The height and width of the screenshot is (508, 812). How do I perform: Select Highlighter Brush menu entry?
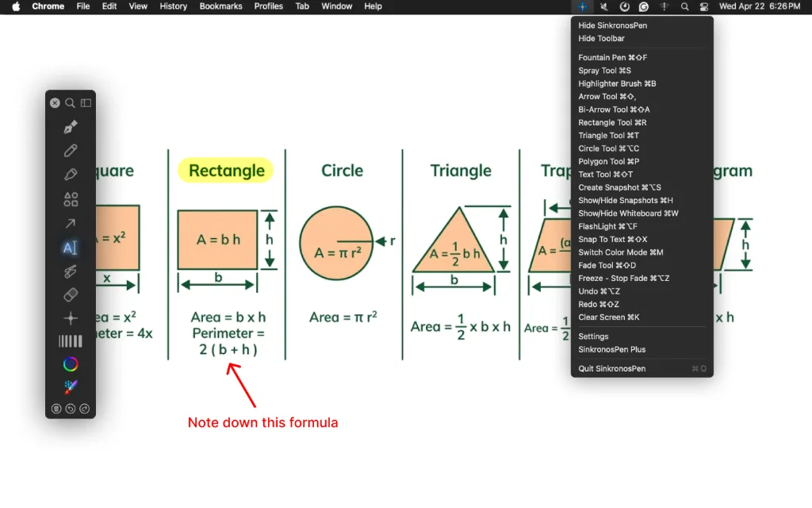pyautogui.click(x=642, y=83)
